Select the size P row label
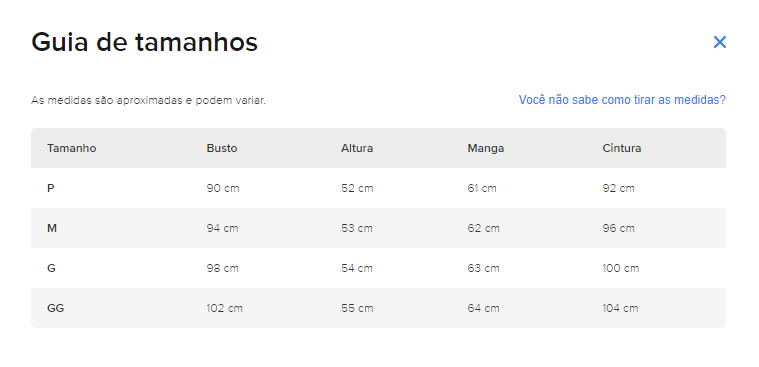The width and height of the screenshot is (759, 367). coord(50,188)
